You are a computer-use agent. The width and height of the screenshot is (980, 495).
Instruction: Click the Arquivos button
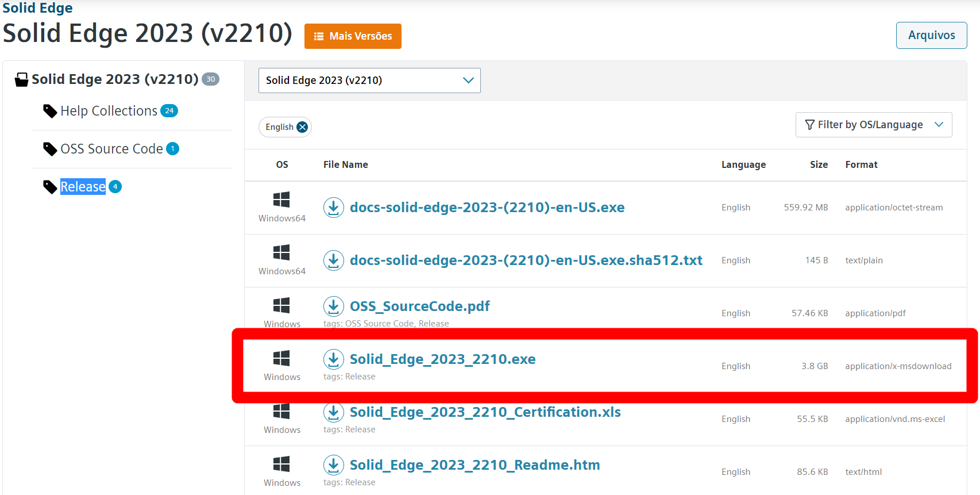pos(932,35)
